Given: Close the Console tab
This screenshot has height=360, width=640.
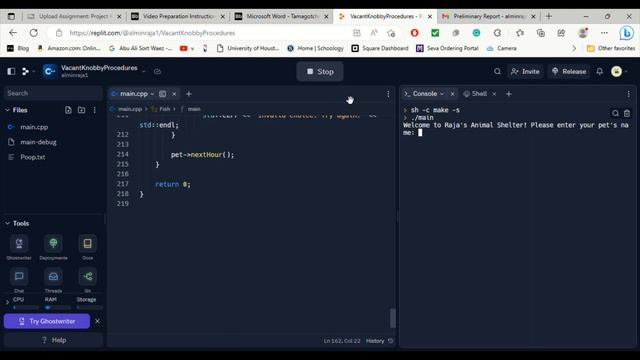Looking at the screenshot, I should [x=452, y=94].
